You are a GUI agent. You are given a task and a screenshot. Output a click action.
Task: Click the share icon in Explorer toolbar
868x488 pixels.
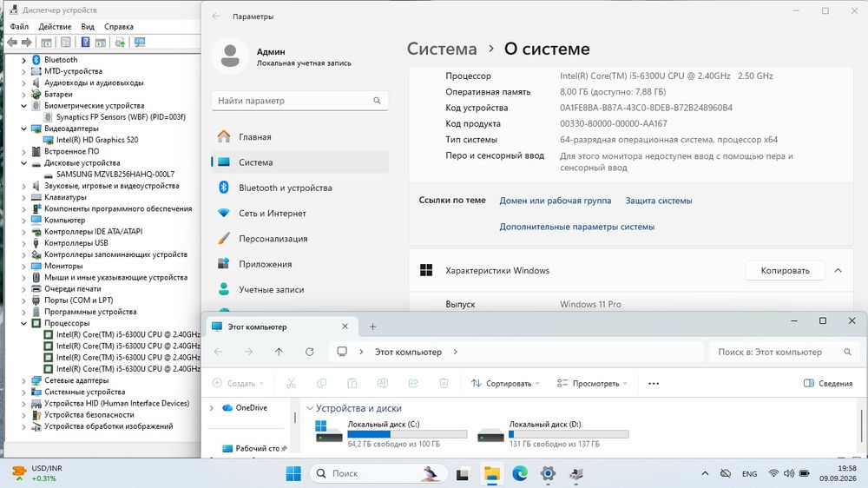coord(413,383)
